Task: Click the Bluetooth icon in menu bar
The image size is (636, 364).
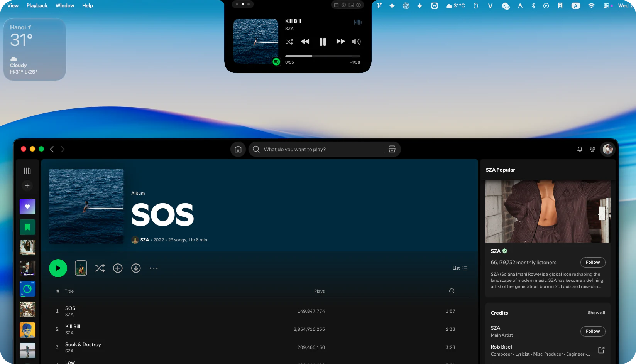Action: tap(533, 6)
